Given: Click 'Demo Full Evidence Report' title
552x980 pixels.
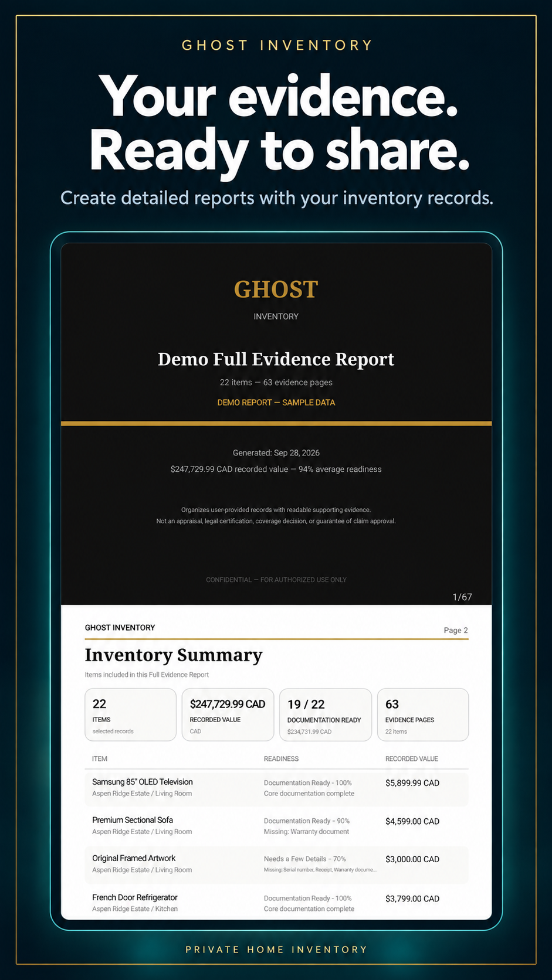Looking at the screenshot, I should [x=276, y=359].
